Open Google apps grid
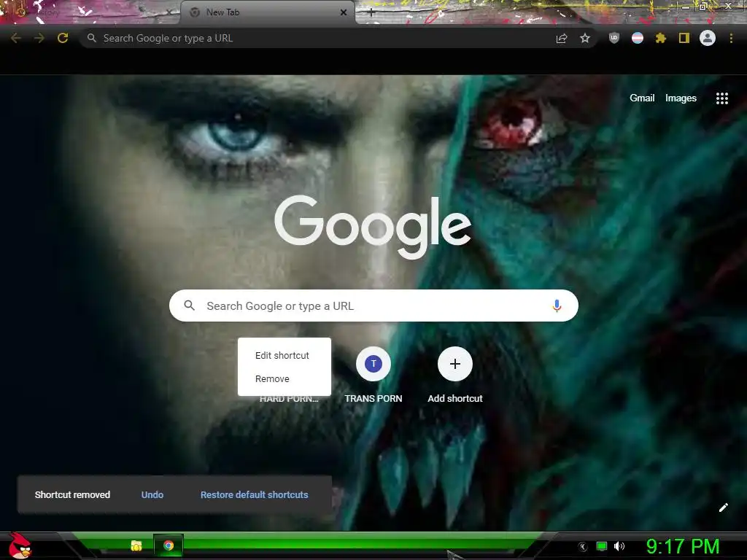The width and height of the screenshot is (747, 560). point(722,98)
